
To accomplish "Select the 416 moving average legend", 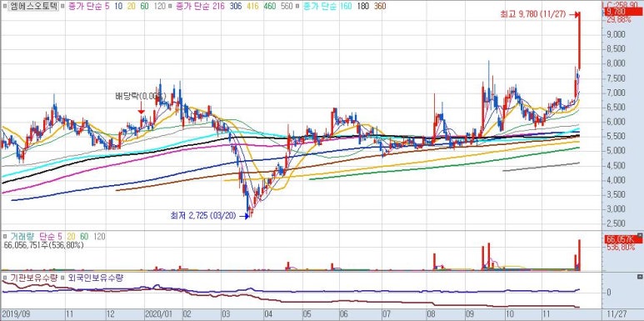I will pos(253,7).
